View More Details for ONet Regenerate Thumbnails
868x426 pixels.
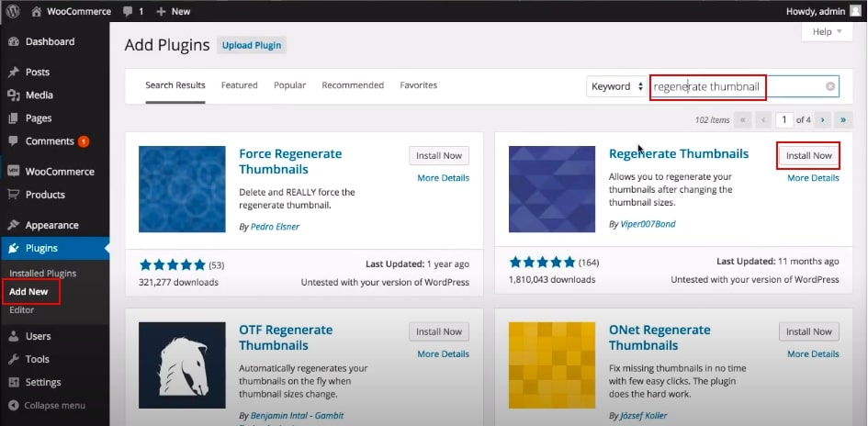[x=813, y=353]
